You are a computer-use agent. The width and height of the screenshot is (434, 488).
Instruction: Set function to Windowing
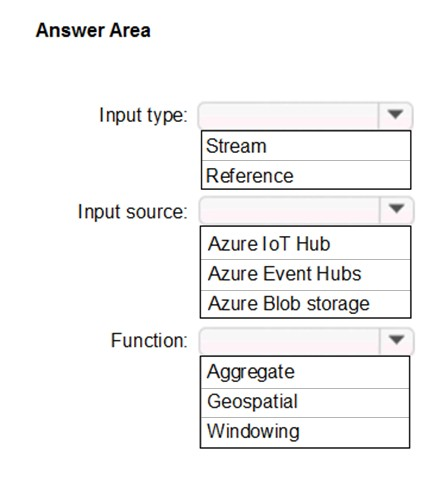[x=305, y=432]
